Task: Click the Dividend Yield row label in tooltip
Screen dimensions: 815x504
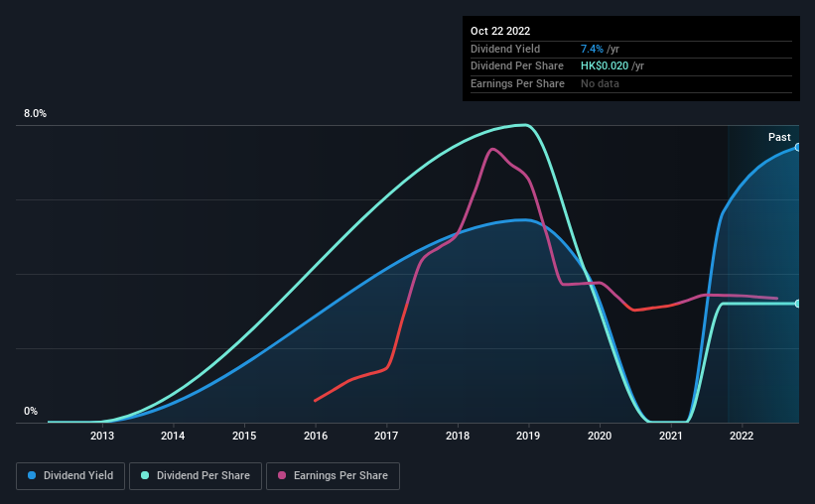Action: click(505, 49)
